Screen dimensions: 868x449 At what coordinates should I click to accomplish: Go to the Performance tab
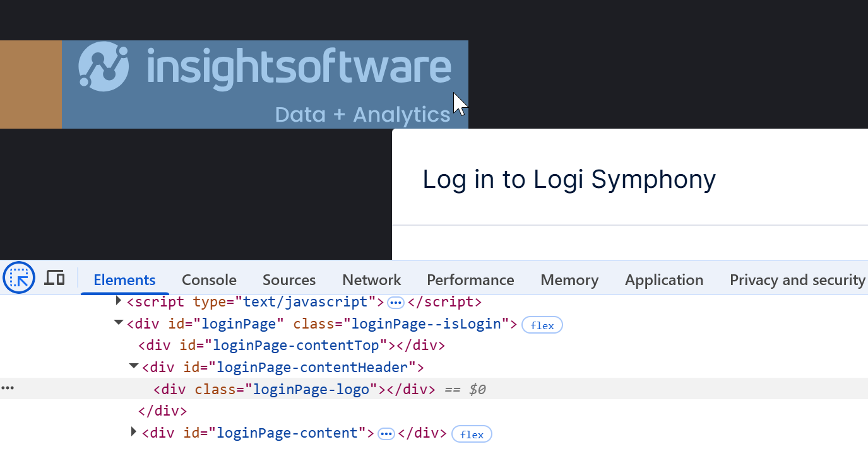pos(470,279)
